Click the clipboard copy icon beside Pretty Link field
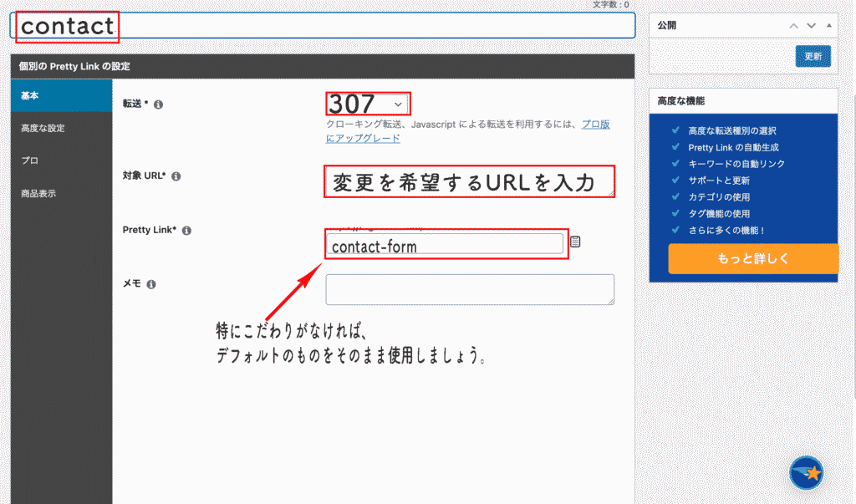 click(x=576, y=242)
